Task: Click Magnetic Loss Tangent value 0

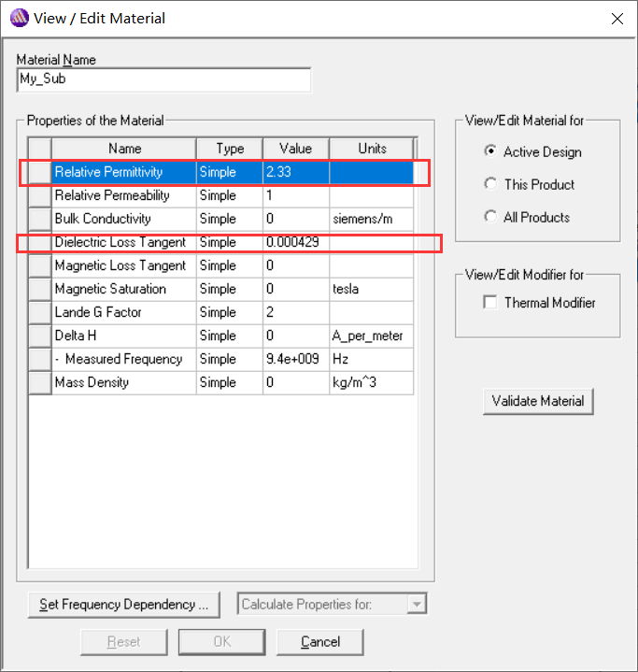Action: [296, 265]
